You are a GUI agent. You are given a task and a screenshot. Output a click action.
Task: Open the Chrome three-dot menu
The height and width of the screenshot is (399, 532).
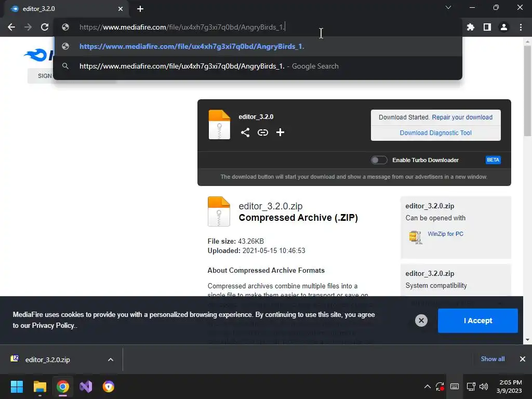[521, 27]
